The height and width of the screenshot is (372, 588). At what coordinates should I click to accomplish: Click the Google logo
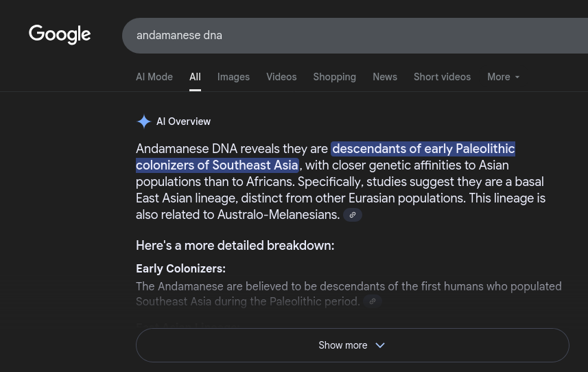point(60,34)
